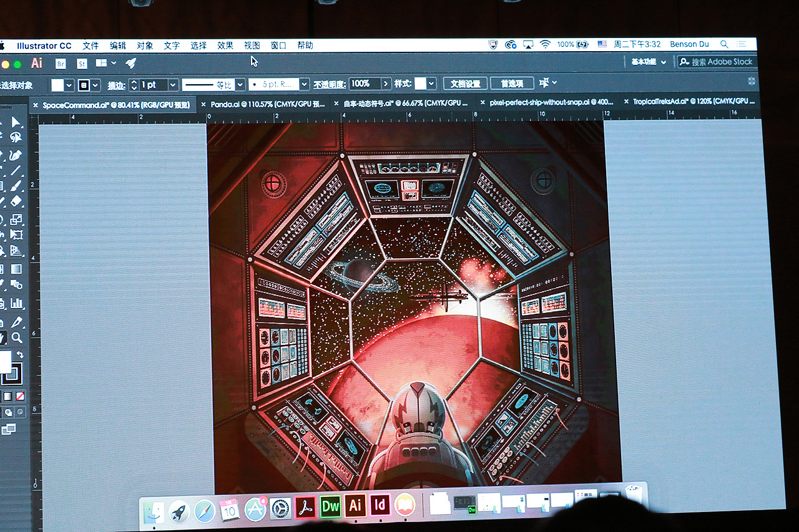Click the Search Adobe Stock field
The height and width of the screenshot is (532, 799).
tap(717, 62)
